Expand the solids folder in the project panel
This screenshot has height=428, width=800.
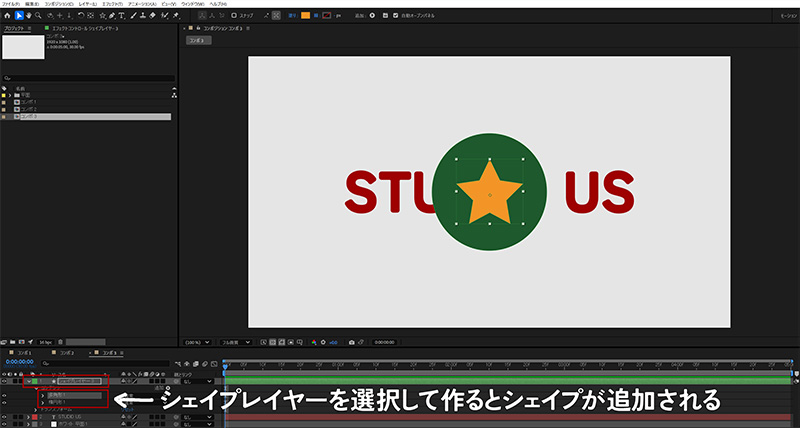(x=10, y=95)
